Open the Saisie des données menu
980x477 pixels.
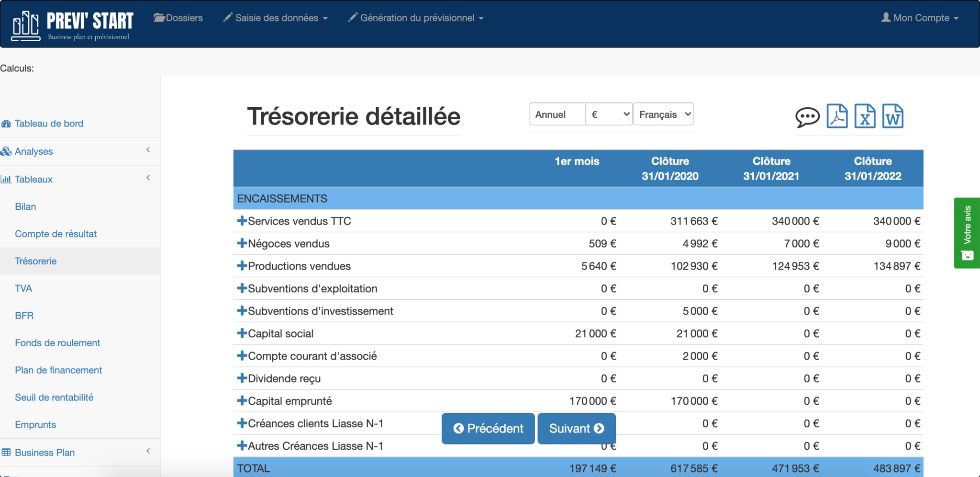[276, 18]
